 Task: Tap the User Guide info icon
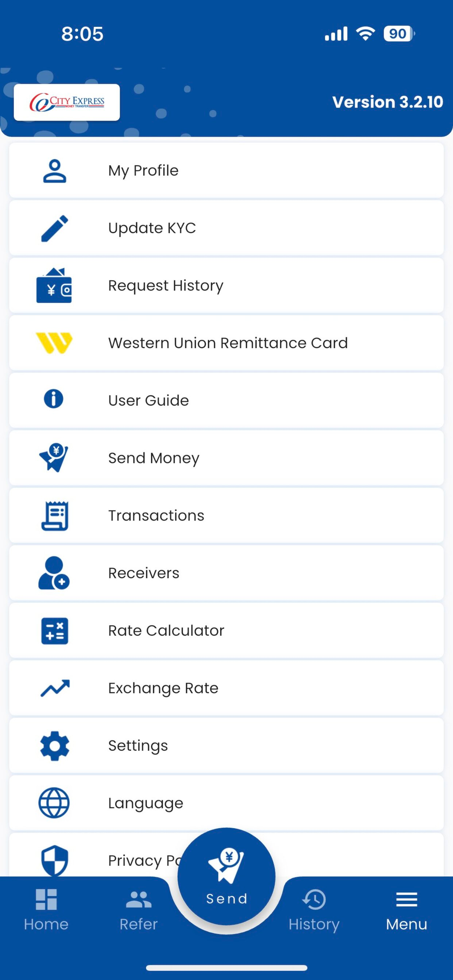click(54, 399)
